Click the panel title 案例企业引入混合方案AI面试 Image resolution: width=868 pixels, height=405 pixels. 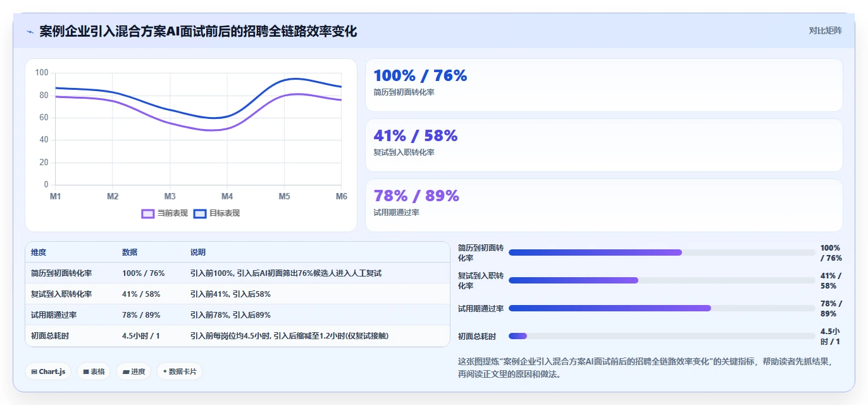(198, 31)
